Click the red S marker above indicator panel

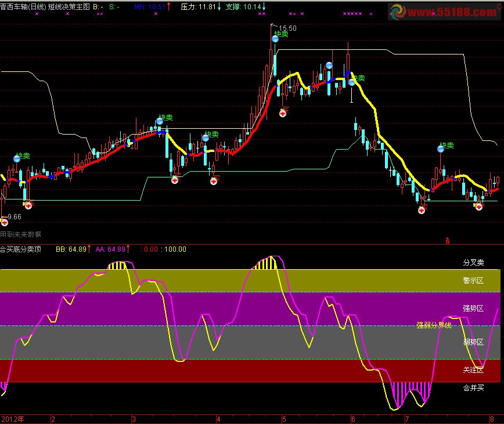pos(448,240)
